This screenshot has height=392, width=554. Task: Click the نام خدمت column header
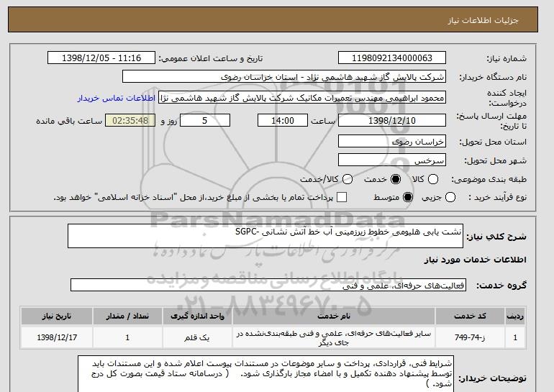[334, 316]
